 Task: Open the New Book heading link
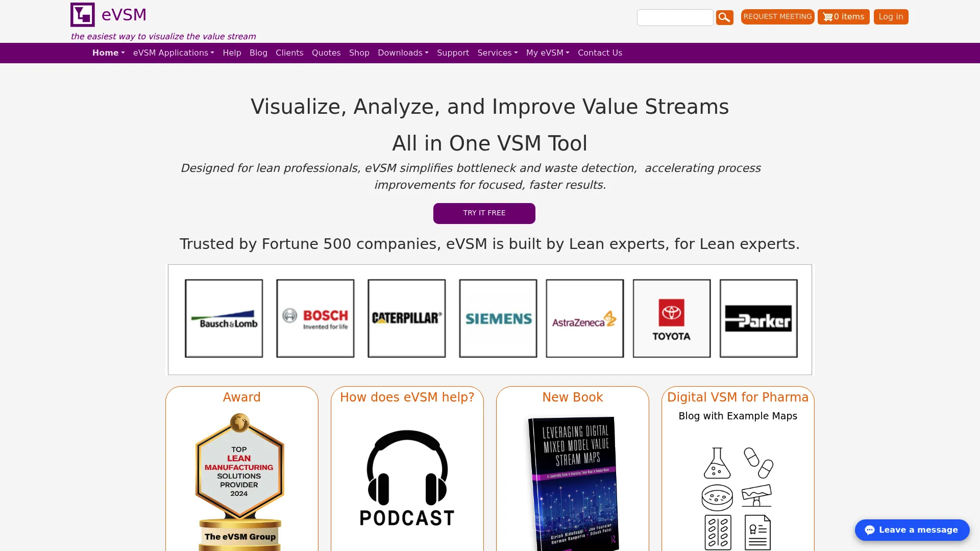coord(573,397)
